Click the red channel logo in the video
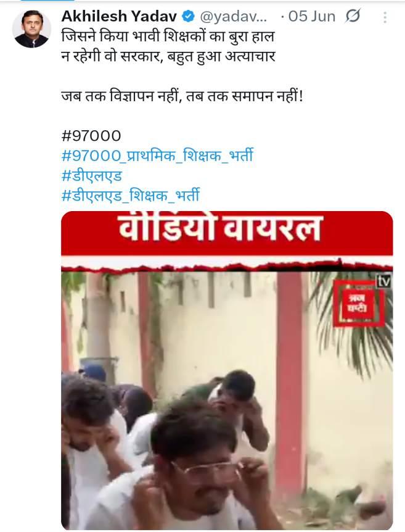Viewport: 405px width, 532px height. (x=359, y=303)
